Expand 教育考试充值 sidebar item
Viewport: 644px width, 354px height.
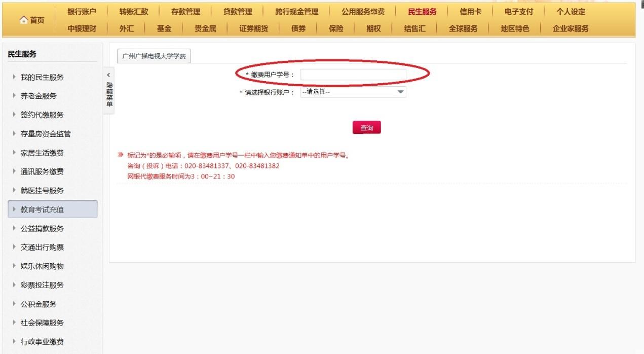click(x=53, y=209)
